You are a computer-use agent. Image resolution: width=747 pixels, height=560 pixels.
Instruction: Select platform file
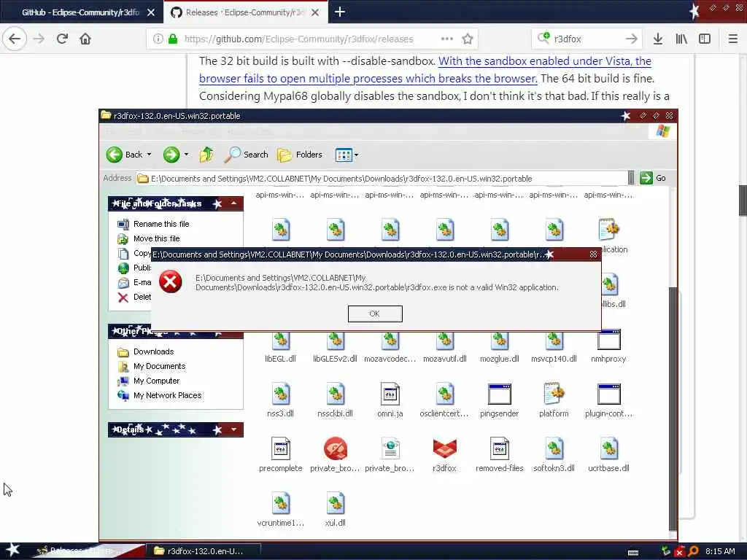(x=554, y=401)
